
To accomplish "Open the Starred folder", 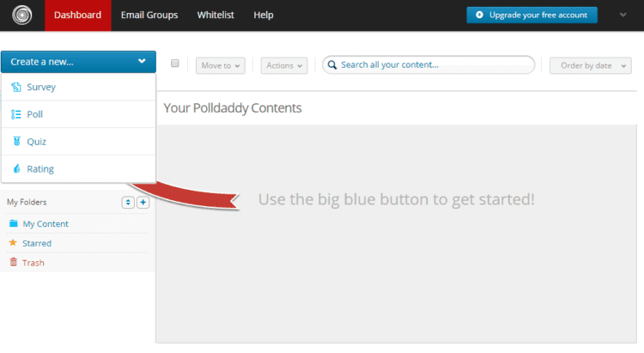I will click(x=37, y=243).
